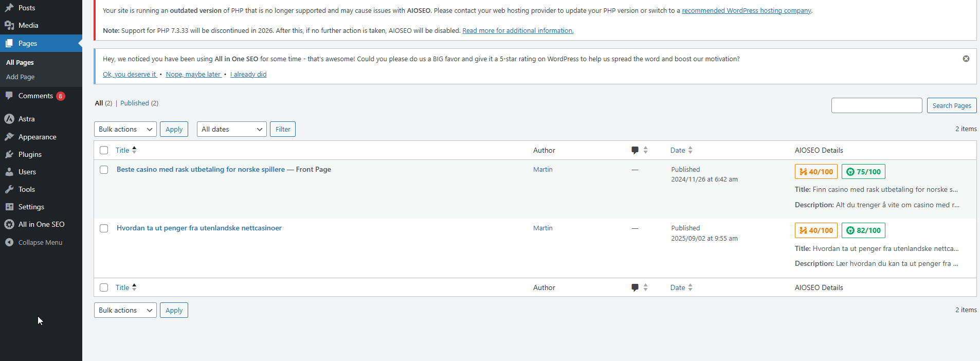
Task: Click the All in One SEO gear icon
Action: click(x=9, y=224)
